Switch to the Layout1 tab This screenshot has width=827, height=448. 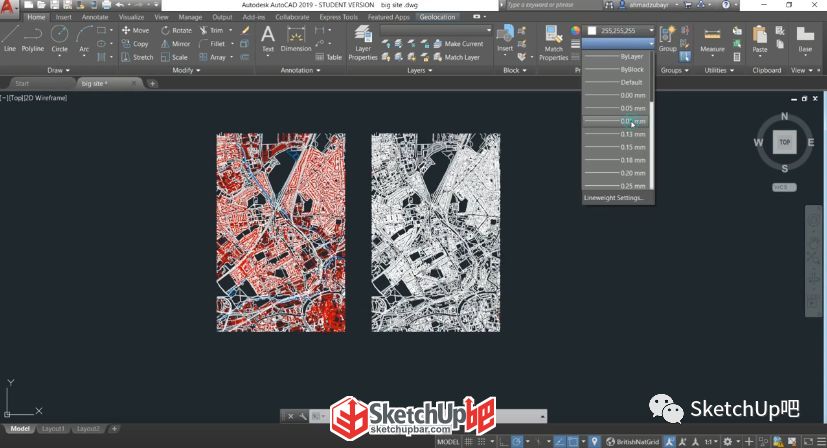point(53,429)
